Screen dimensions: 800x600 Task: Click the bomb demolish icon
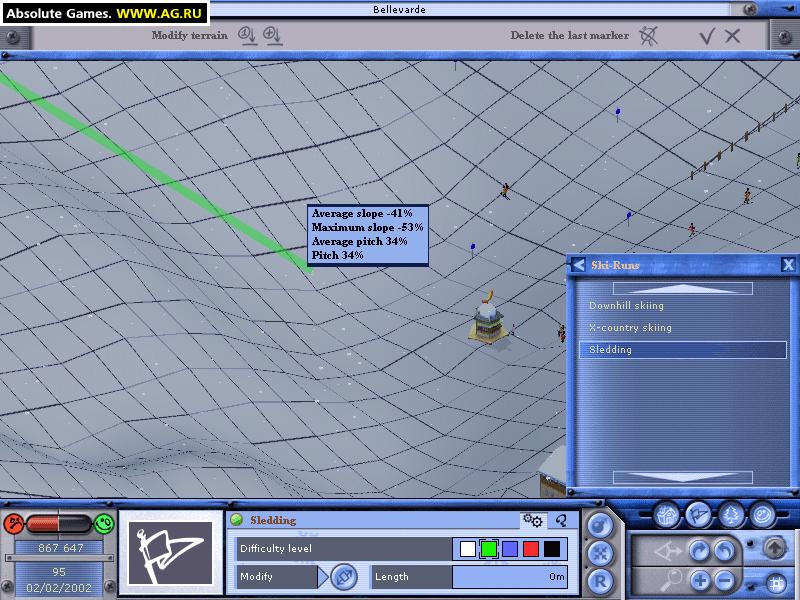[x=600, y=526]
